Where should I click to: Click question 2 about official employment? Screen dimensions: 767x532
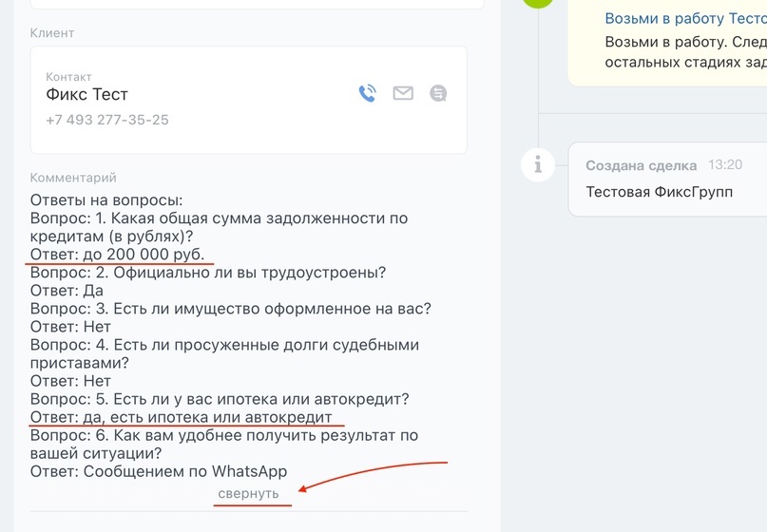[208, 273]
